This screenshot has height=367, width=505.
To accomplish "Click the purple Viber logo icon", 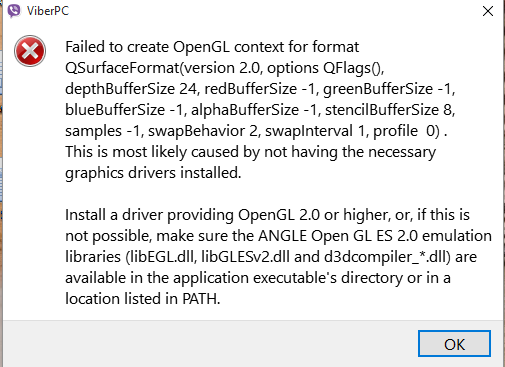I will [14, 11].
